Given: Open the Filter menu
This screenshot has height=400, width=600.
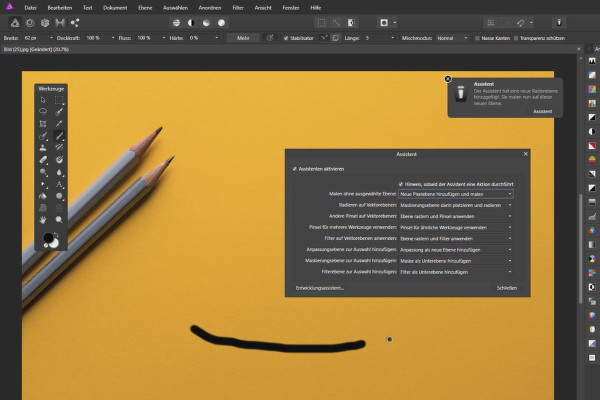Looking at the screenshot, I should click(238, 8).
